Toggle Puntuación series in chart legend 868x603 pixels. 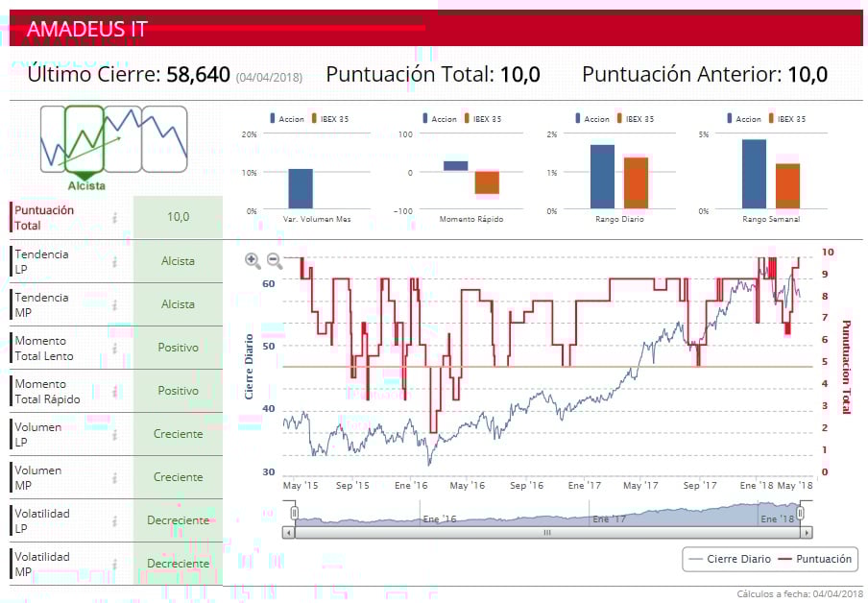[x=815, y=559]
